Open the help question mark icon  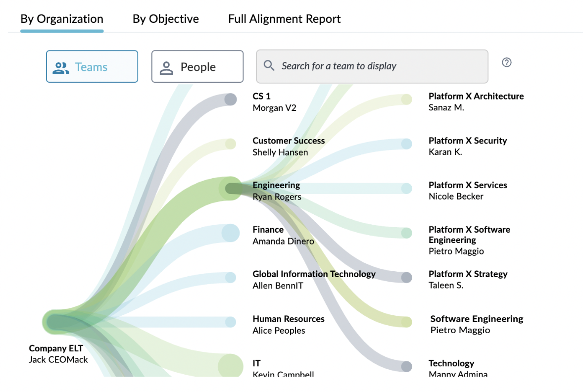click(x=506, y=62)
